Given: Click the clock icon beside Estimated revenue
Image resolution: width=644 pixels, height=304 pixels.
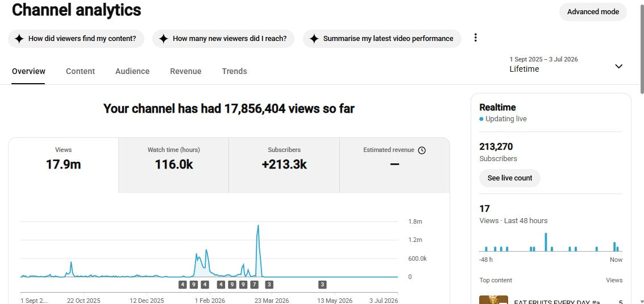Looking at the screenshot, I should 421,150.
